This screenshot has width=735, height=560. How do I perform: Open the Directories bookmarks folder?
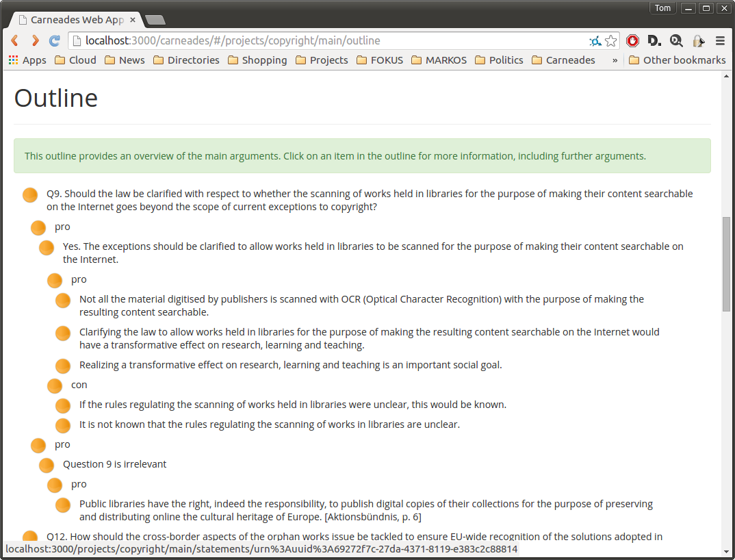[x=186, y=60]
